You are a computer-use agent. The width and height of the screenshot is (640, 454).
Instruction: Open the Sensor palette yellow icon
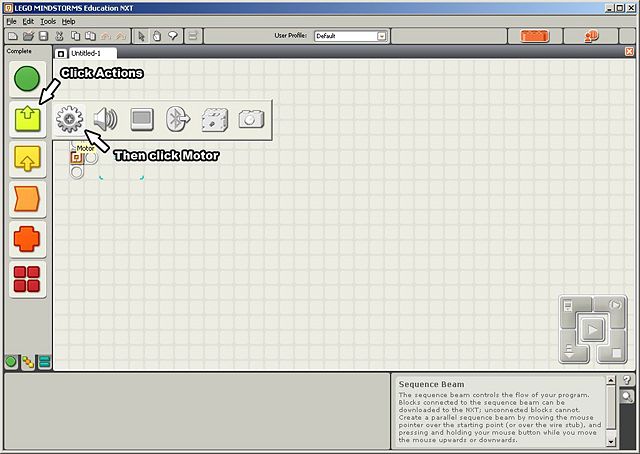coord(27,159)
